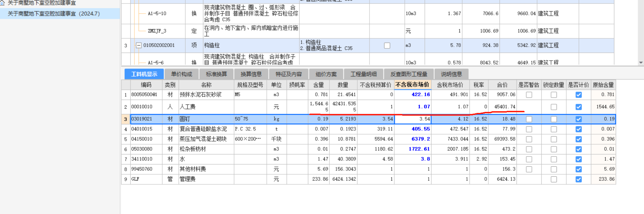The width and height of the screenshot is (644, 214).
Task: Select the market price 405.55 cell
Action: coord(412,129)
